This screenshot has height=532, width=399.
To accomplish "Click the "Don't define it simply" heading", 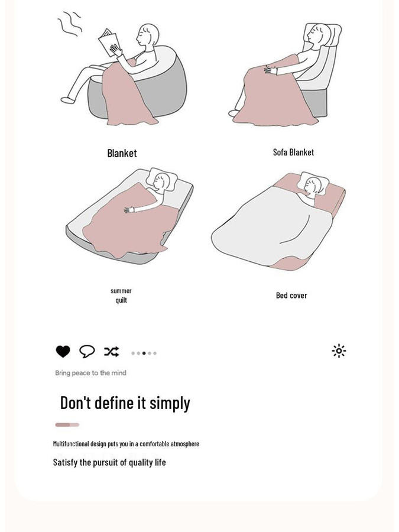I will click(125, 403).
